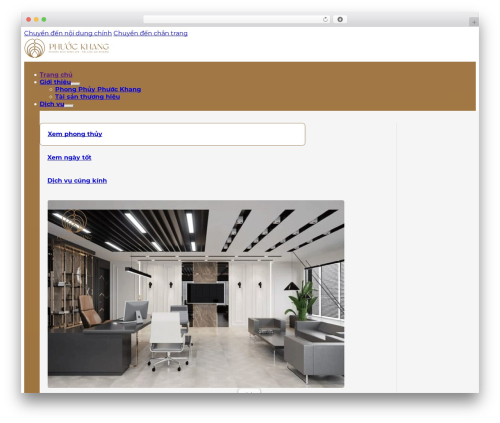This screenshot has width=500, height=423.
Task: Expand the Giới thiệu submenu toggle
Action: click(x=75, y=83)
